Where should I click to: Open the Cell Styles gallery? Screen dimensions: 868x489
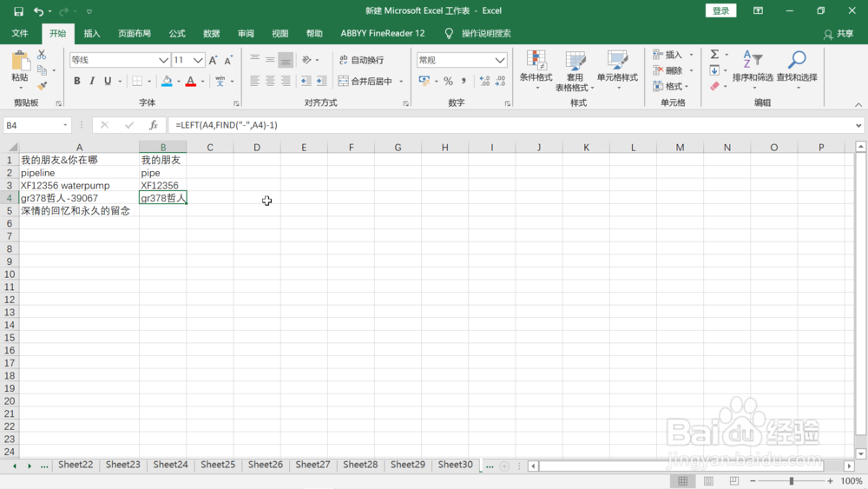[x=617, y=70]
